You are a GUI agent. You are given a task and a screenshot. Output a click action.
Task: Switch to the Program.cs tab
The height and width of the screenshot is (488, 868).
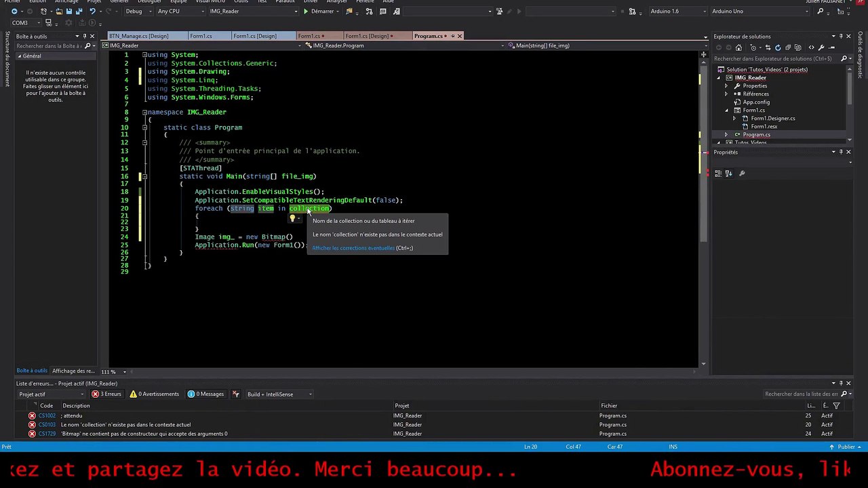(428, 36)
